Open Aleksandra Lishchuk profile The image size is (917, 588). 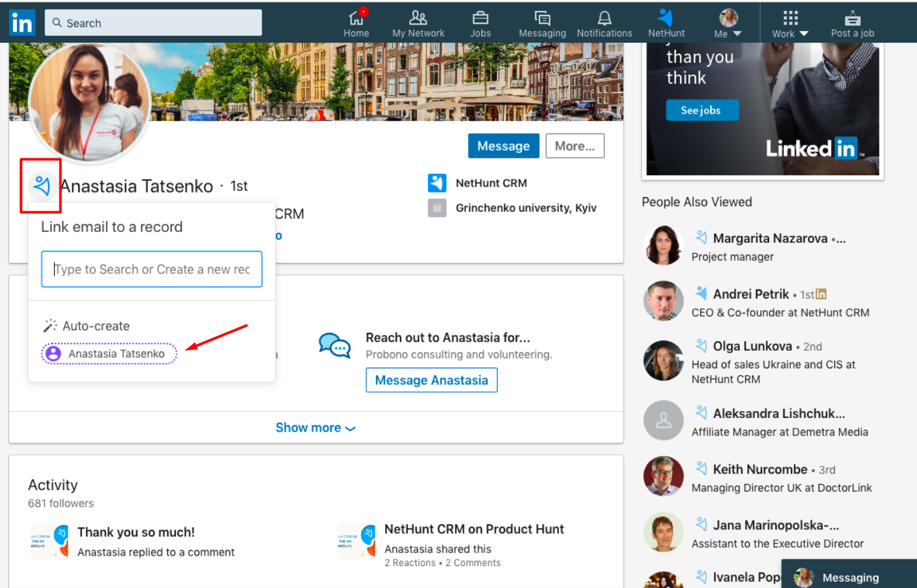(779, 414)
